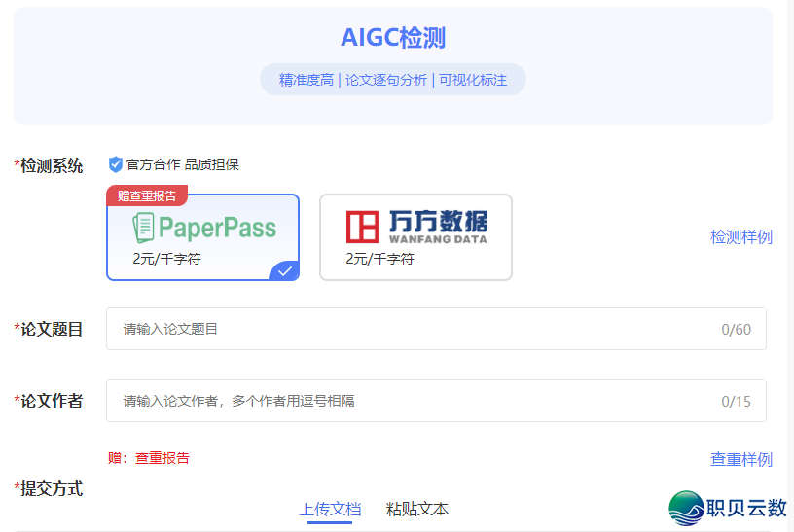Viewport: 794px width, 532px height.
Task: Click the 论文逐句分析 feature label
Action: tap(386, 80)
